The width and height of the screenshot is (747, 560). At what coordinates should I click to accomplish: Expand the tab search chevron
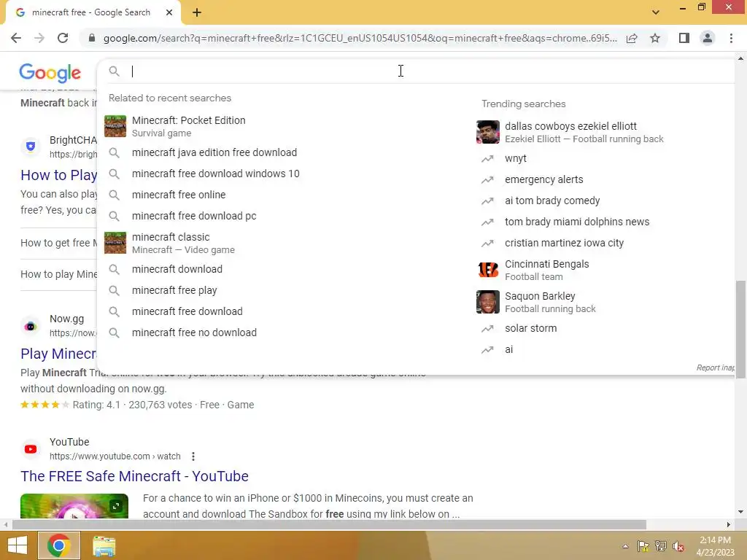[x=656, y=12]
